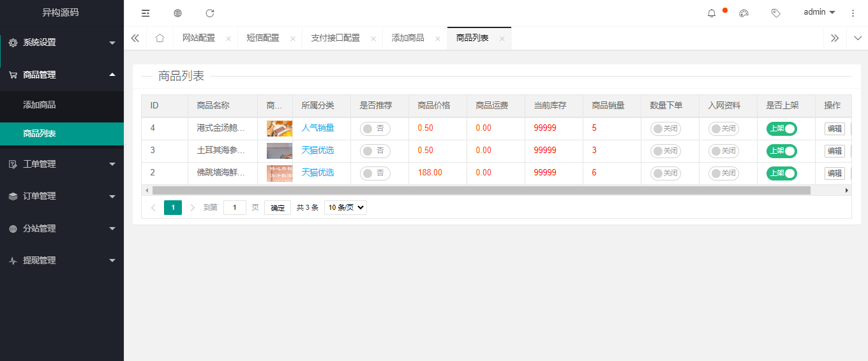Viewport: 868px width, 361px height.
Task: Open the 10条/页 page size dropdown
Action: (345, 207)
